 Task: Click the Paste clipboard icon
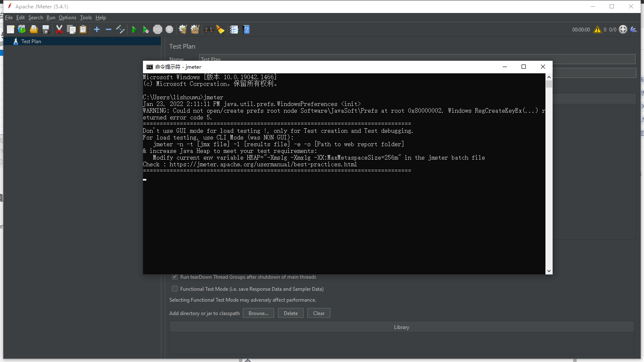(x=83, y=29)
